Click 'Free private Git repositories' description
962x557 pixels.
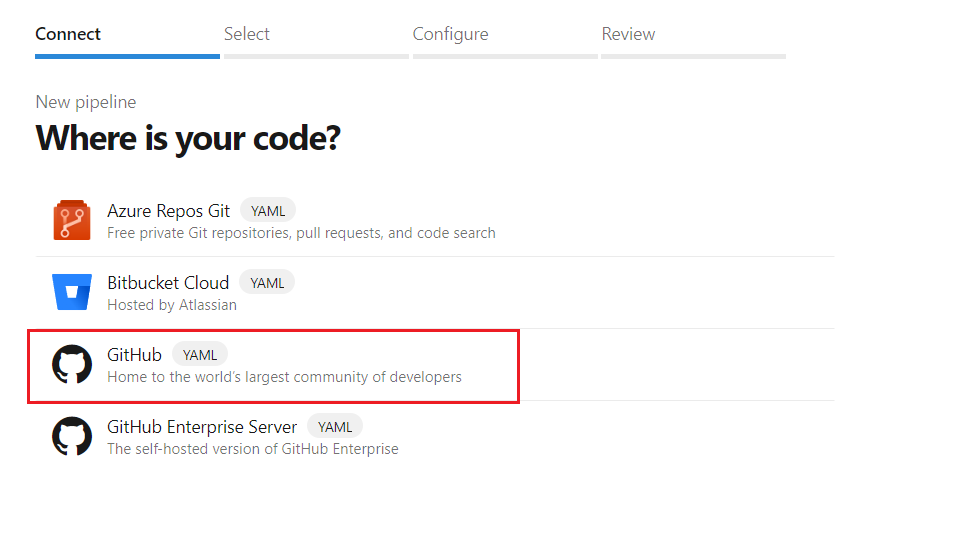click(301, 233)
